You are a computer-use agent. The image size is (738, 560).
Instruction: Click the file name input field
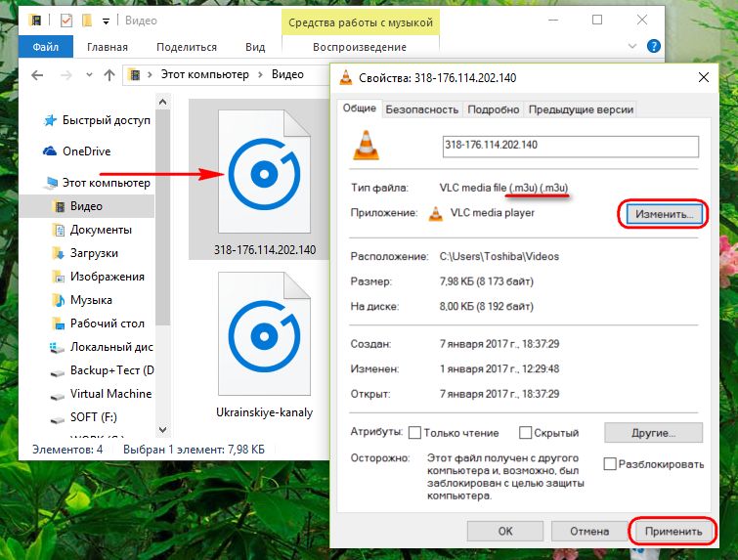pos(571,147)
